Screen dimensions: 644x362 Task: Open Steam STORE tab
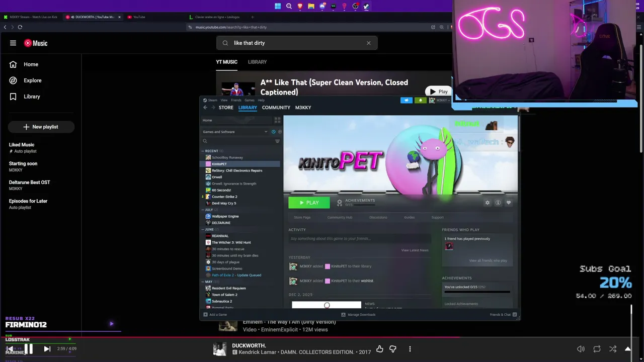(x=226, y=108)
